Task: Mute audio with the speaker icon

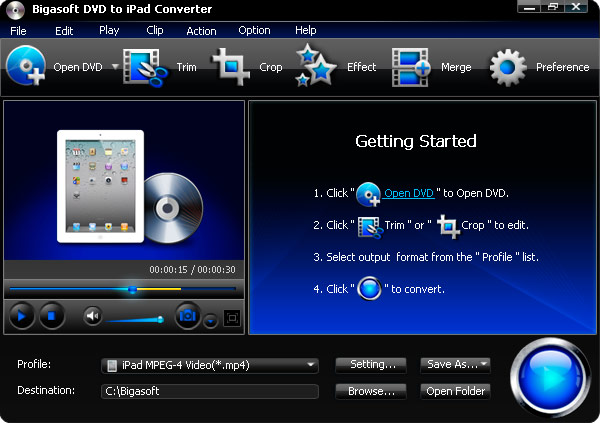Action: [93, 316]
